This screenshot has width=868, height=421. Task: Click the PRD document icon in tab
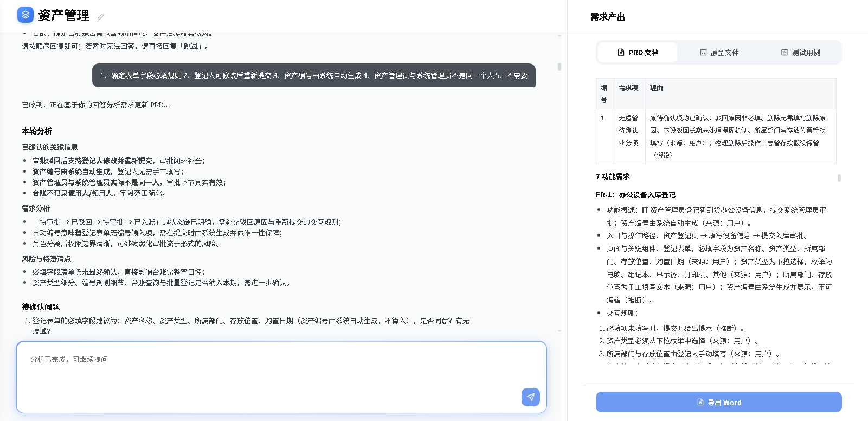pos(621,53)
